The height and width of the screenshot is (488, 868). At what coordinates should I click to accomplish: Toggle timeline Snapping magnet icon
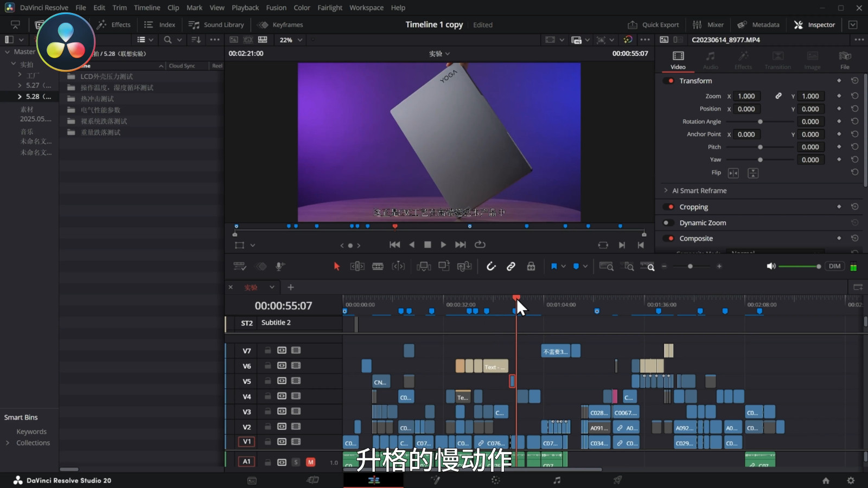coord(491,266)
